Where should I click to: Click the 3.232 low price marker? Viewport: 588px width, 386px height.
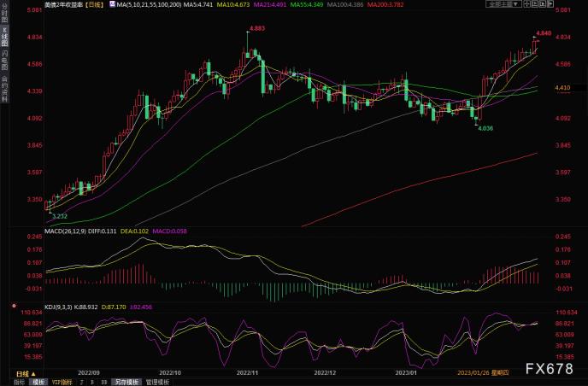(x=60, y=216)
